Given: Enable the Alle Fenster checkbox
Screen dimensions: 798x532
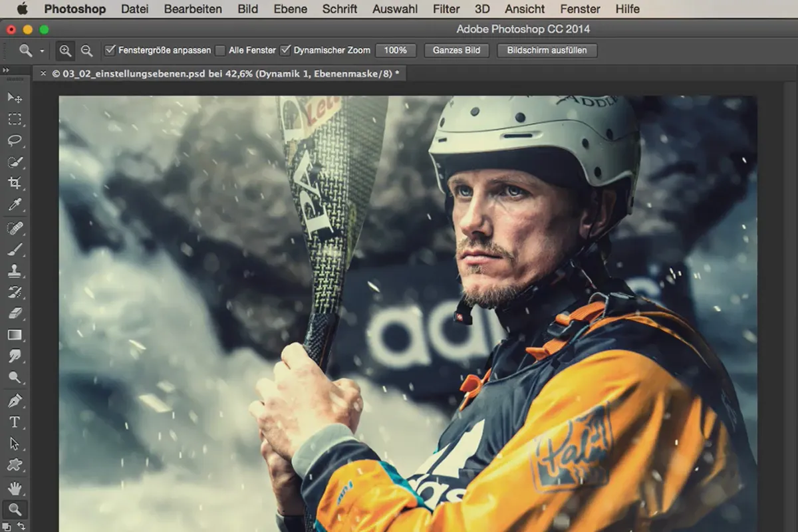Looking at the screenshot, I should [220, 51].
